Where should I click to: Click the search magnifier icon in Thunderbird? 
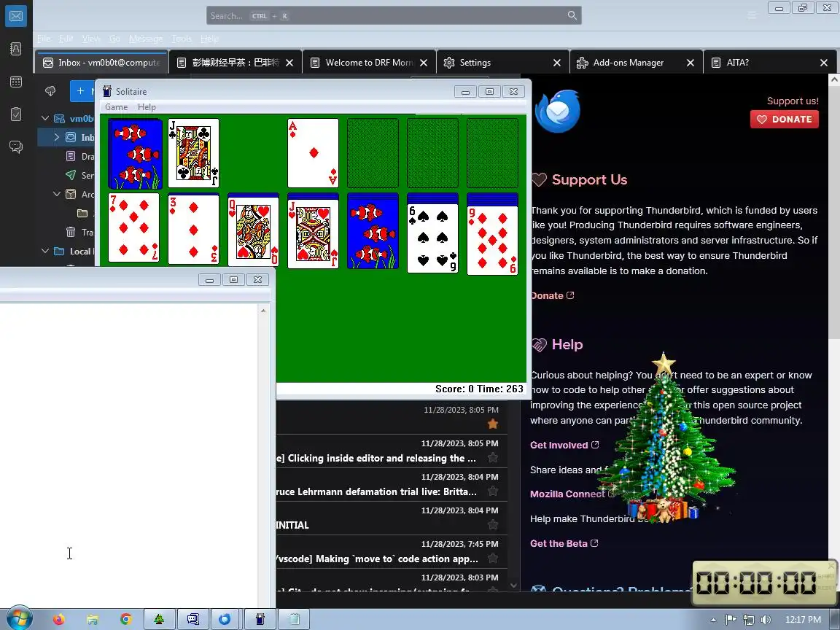[572, 15]
